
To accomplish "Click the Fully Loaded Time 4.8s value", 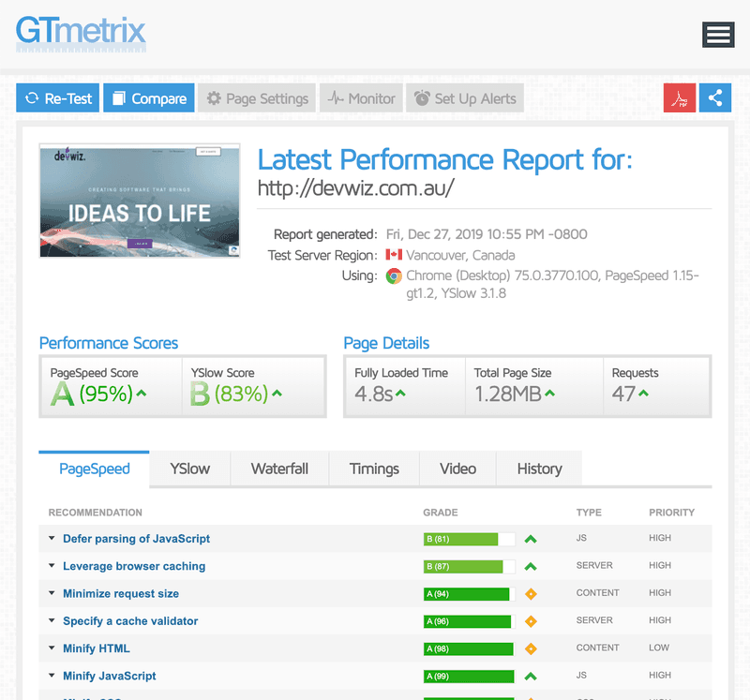I will [373, 394].
